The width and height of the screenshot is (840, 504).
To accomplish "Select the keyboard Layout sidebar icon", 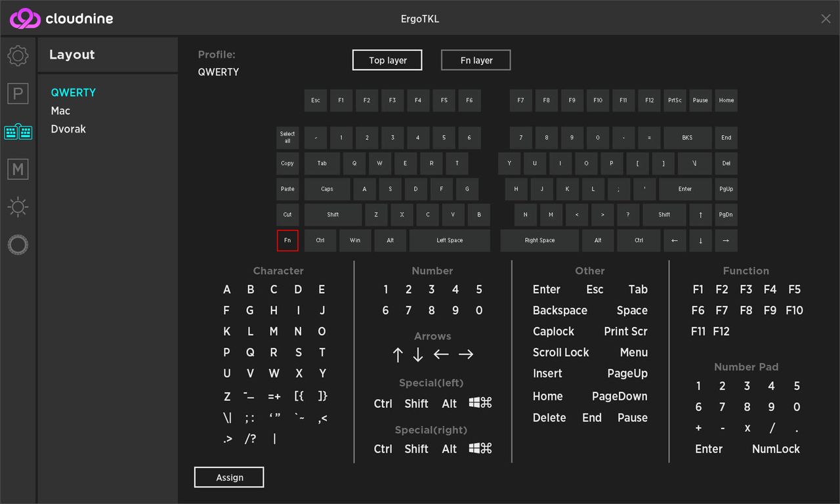I will click(x=18, y=132).
